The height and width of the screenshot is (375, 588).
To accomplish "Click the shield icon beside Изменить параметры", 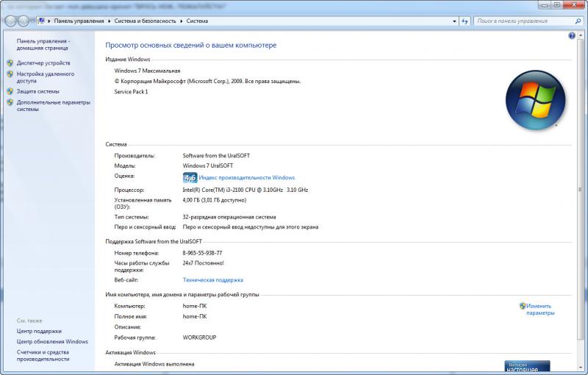I will pos(522,306).
